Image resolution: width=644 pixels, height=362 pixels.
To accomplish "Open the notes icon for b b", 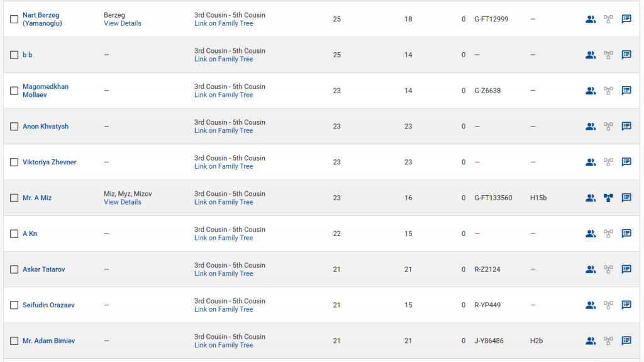I will pyautogui.click(x=626, y=55).
